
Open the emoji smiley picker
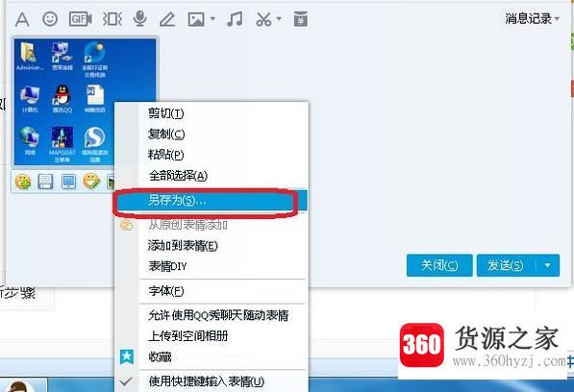click(50, 18)
